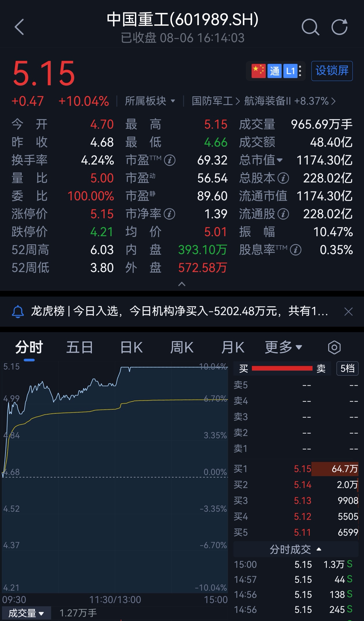Select the 卖1 empty order row
364x621 pixels.
[296, 448]
